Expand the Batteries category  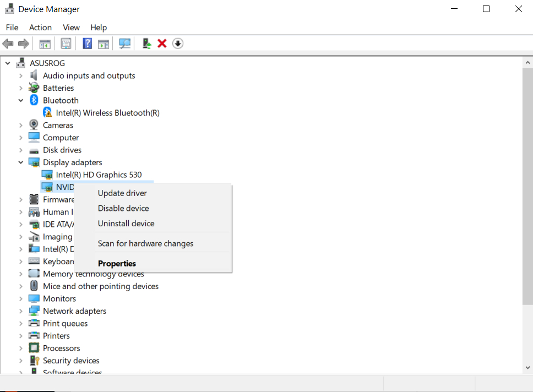[x=21, y=88]
